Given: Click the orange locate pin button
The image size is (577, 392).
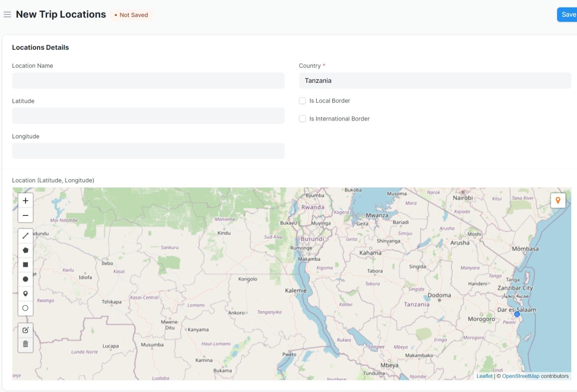Looking at the screenshot, I should (558, 200).
